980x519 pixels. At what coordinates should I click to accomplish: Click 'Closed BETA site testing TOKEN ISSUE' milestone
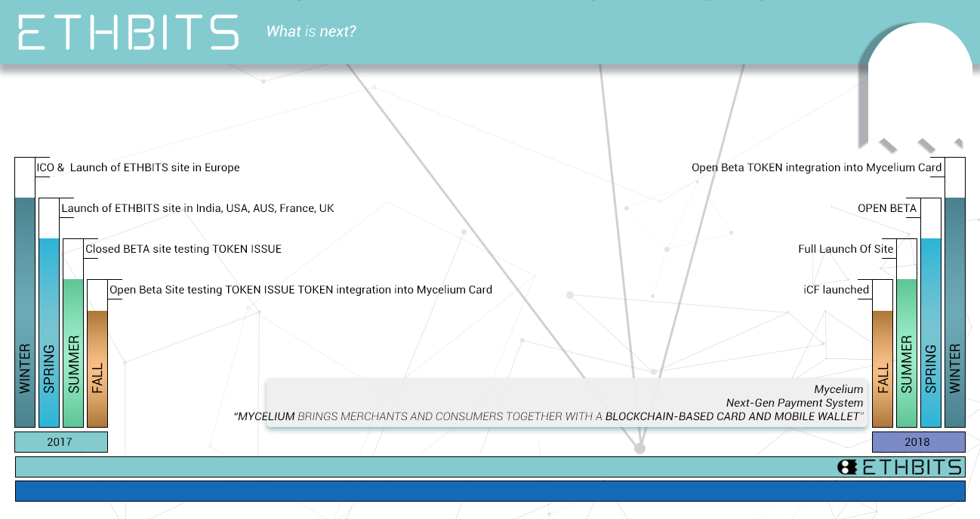(183, 249)
